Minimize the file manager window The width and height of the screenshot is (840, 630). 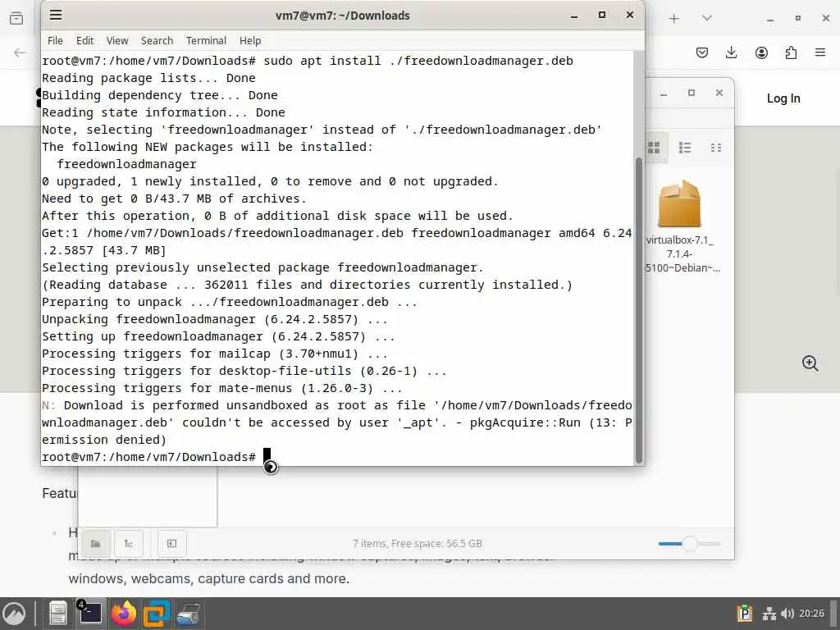(x=664, y=94)
